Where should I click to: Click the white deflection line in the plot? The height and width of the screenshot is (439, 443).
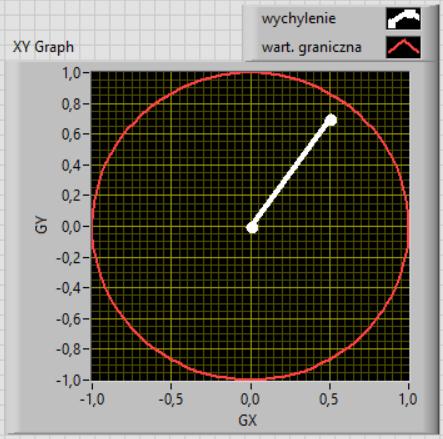(x=292, y=174)
